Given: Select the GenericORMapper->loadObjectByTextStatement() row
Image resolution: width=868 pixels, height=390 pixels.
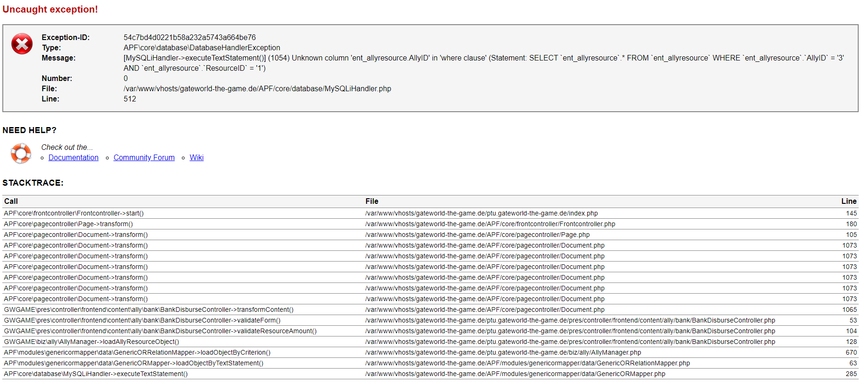Looking at the screenshot, I should 134,363.
